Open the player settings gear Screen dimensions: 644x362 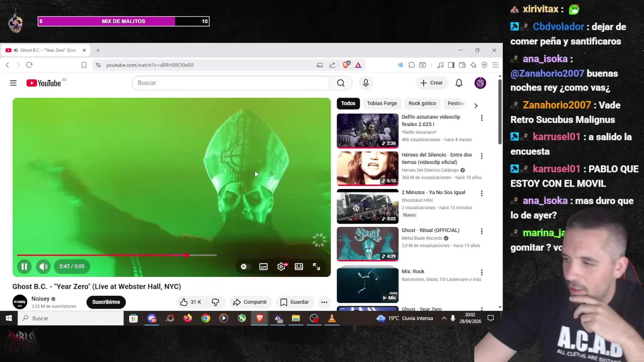281,266
